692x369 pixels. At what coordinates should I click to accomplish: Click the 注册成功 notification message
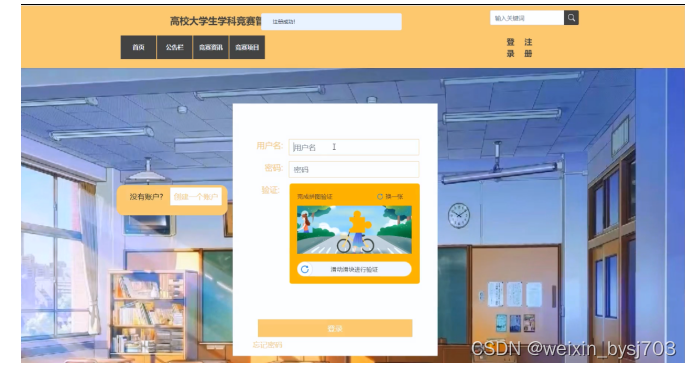[331, 22]
